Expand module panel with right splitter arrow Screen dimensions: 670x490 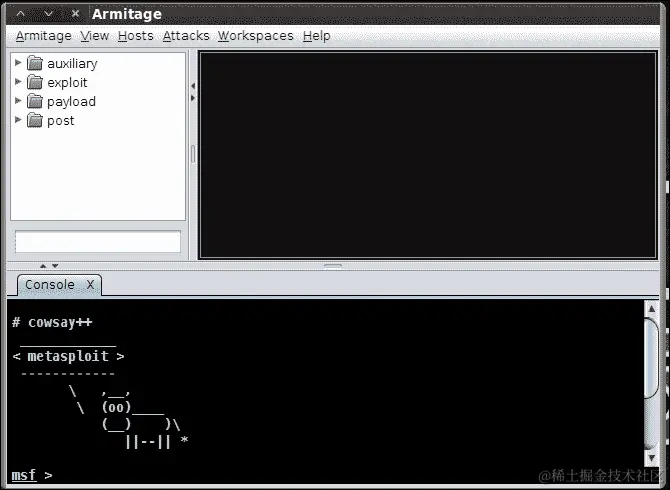pos(193,98)
